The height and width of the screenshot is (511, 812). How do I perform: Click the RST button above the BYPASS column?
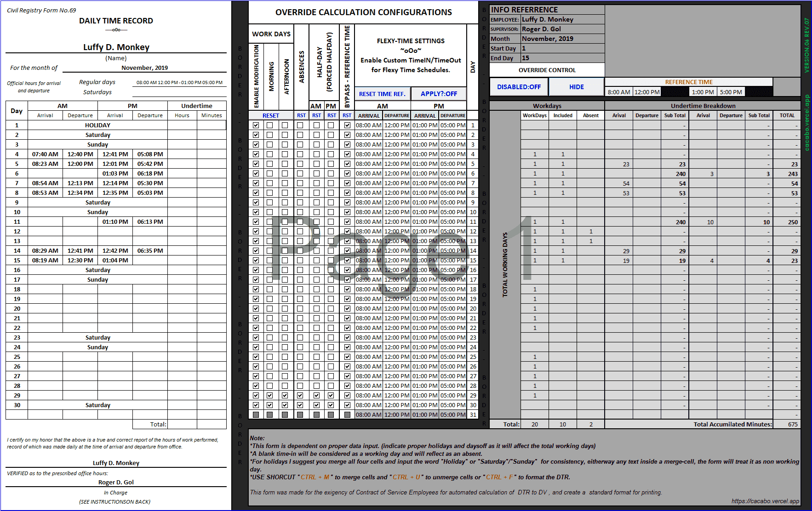(x=347, y=115)
